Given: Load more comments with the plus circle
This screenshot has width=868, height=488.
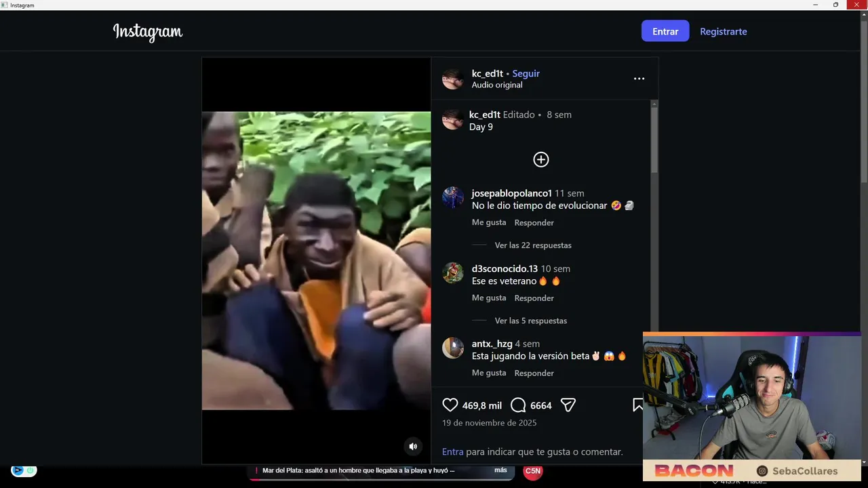Looking at the screenshot, I should pyautogui.click(x=540, y=159).
